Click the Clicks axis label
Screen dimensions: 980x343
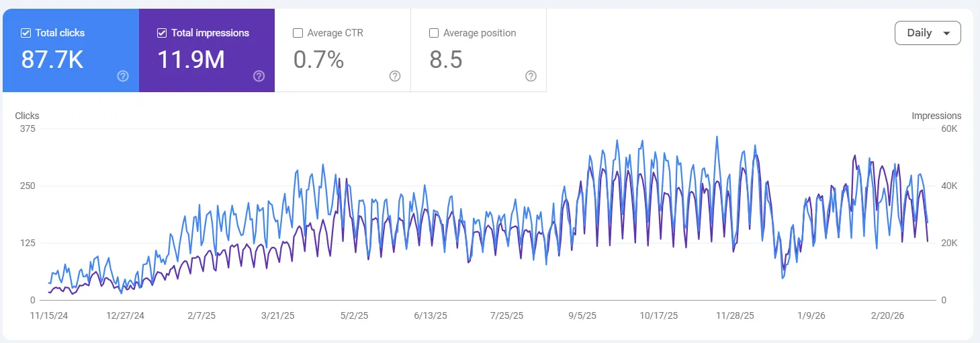28,116
